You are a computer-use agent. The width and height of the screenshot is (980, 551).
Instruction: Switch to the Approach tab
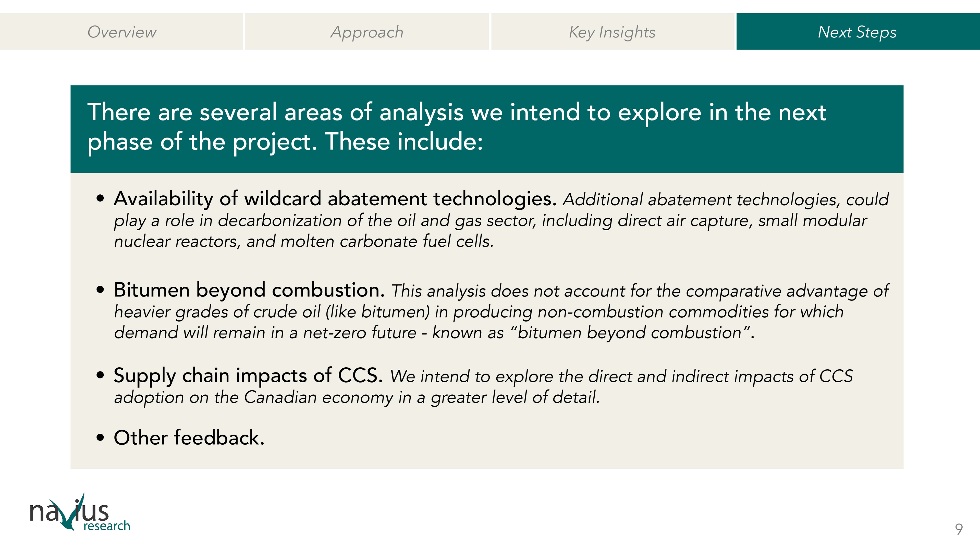point(367,32)
